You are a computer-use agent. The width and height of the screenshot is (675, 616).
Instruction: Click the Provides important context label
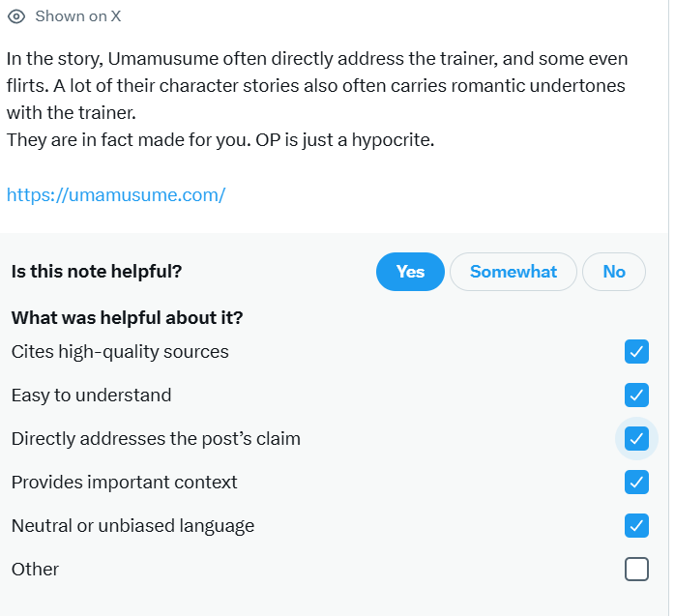point(125,483)
